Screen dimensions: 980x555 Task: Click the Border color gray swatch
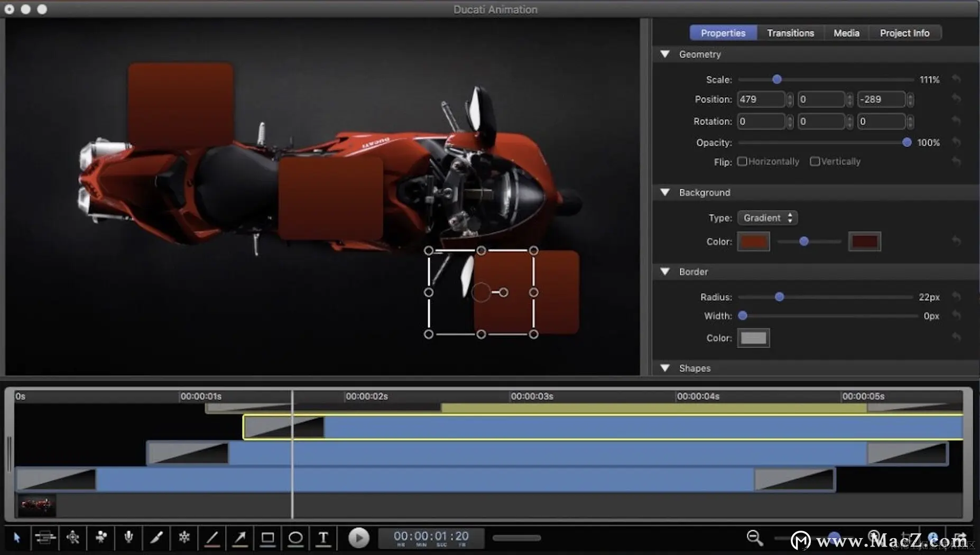coord(753,338)
